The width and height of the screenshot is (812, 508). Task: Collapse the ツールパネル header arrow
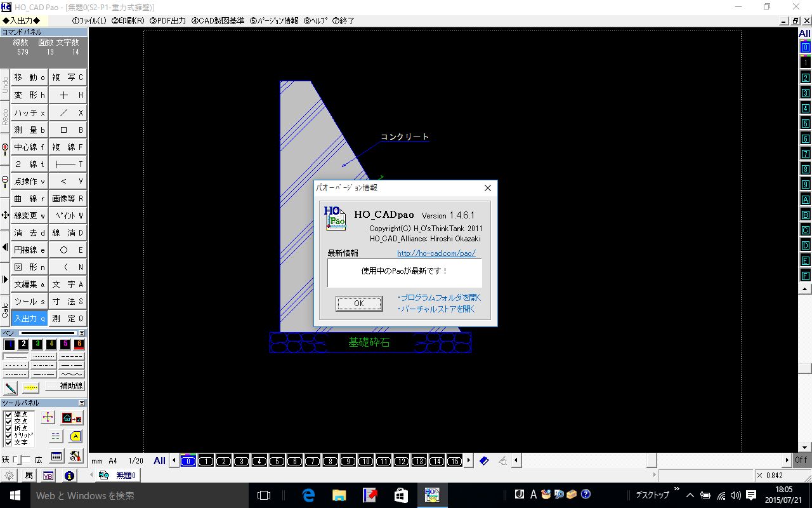tap(81, 403)
